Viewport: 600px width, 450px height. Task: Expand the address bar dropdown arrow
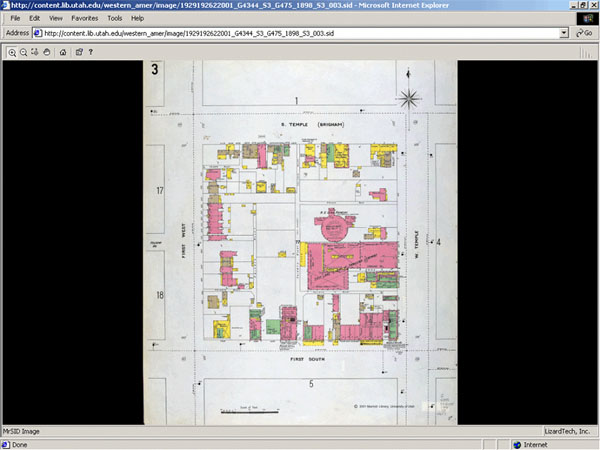pos(565,32)
